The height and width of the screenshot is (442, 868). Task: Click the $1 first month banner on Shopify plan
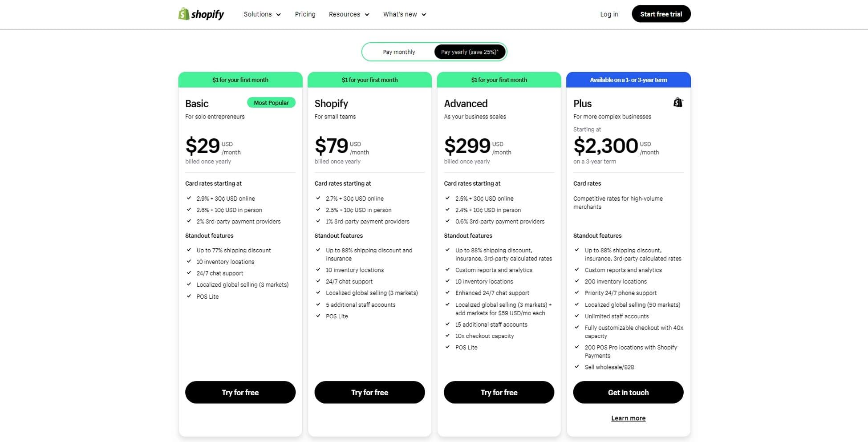click(x=369, y=80)
